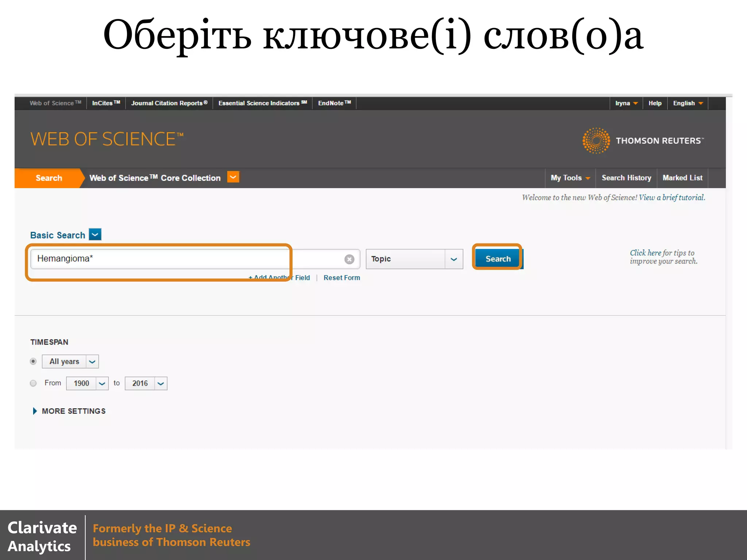The height and width of the screenshot is (560, 747).
Task: Open the My Tools menu
Action: pyautogui.click(x=570, y=178)
